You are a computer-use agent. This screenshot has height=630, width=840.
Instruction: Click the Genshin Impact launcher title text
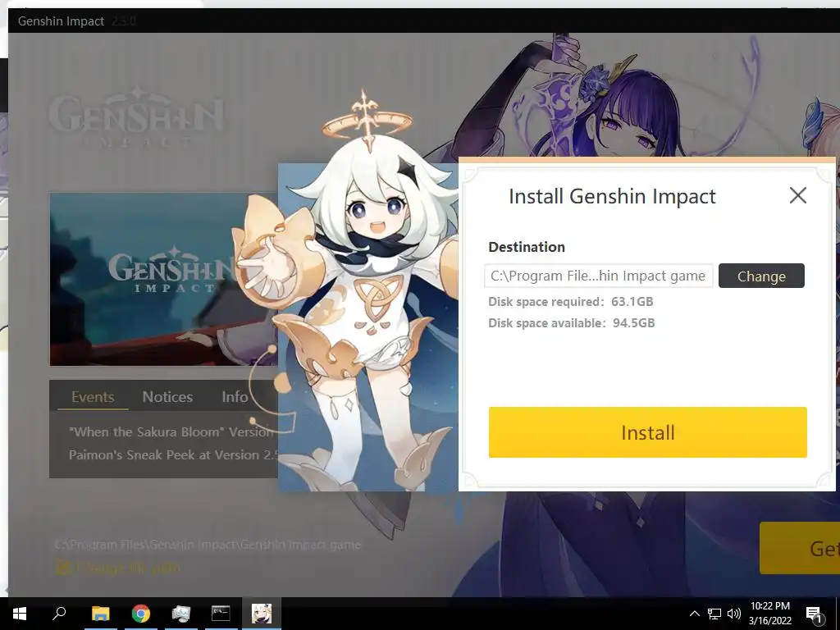pos(61,21)
